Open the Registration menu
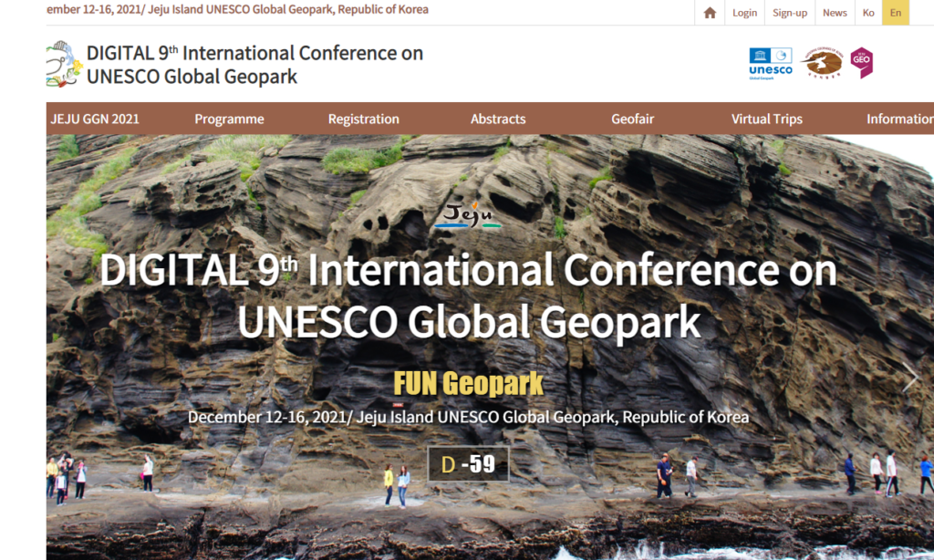The width and height of the screenshot is (934, 560). point(363,119)
